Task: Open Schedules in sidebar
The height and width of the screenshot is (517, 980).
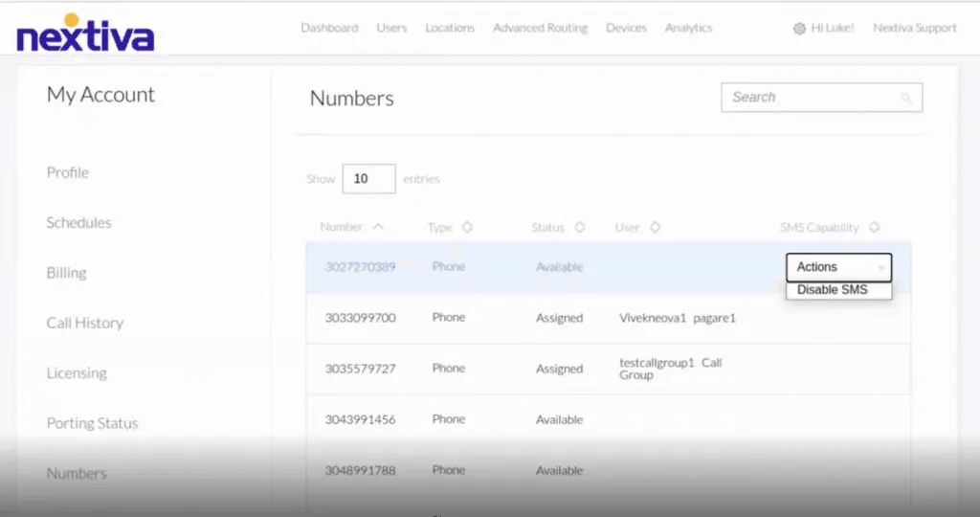Action: [x=78, y=222]
